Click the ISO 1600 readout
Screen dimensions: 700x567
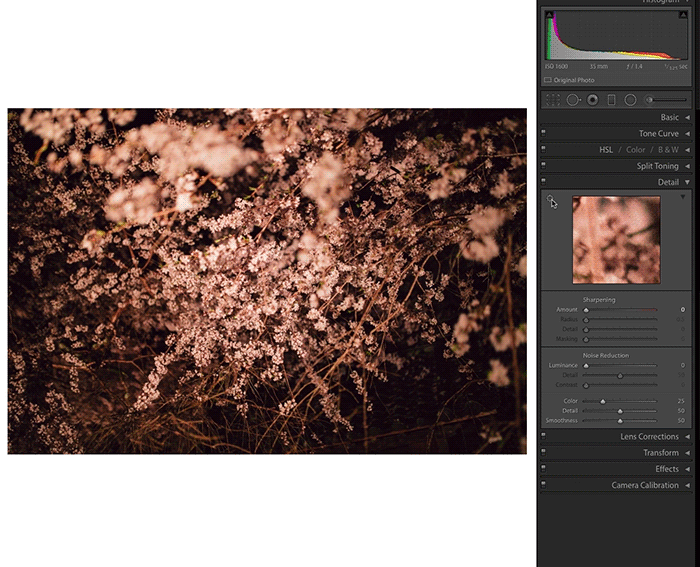(556, 67)
